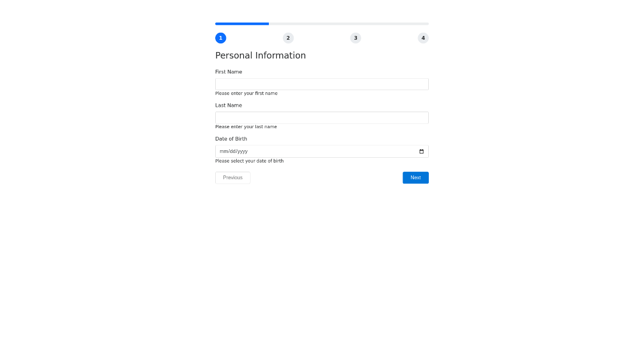Select step 3 in the progress stepper
This screenshot has height=338, width=644.
[x=356, y=38]
